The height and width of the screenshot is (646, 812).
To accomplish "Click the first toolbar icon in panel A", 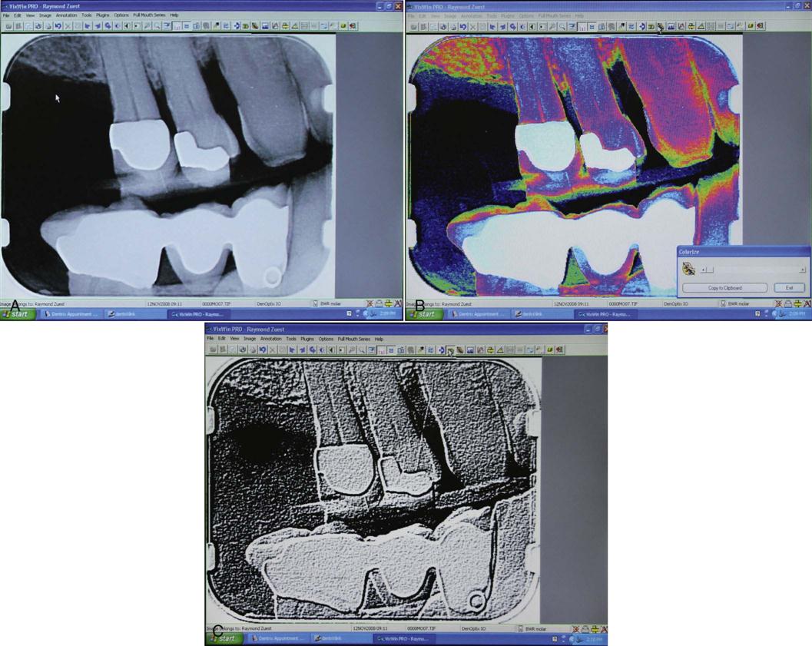I will (8, 25).
